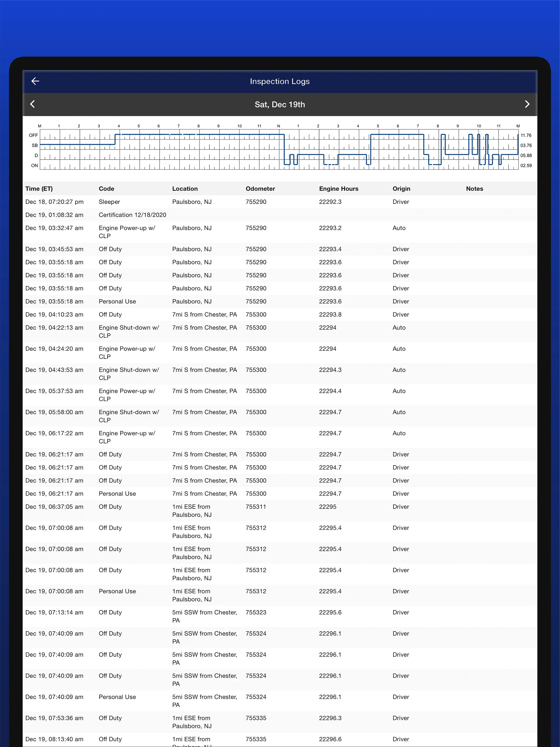Screen dimensions: 560x747
Task: Click Dec 19, 07:13:14 am time cell
Action: 54,612
